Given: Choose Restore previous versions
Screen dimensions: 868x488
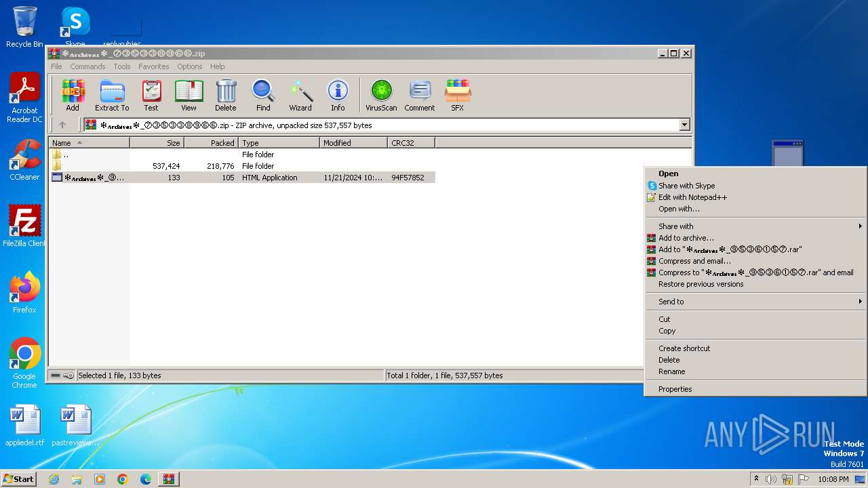Looking at the screenshot, I should pyautogui.click(x=755, y=284).
